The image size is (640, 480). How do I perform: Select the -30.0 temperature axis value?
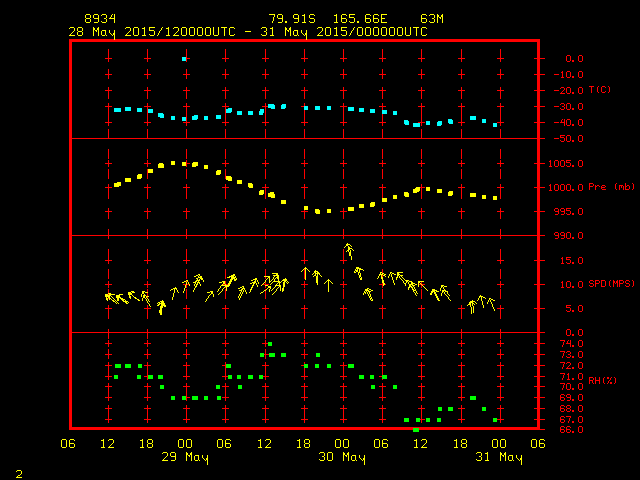[568, 107]
